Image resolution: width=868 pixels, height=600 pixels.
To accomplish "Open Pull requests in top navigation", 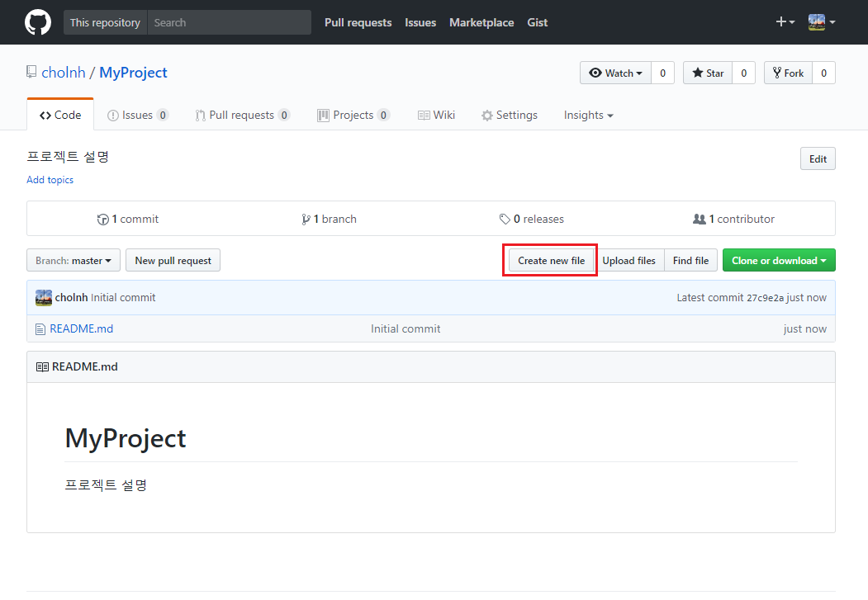I will coord(358,22).
